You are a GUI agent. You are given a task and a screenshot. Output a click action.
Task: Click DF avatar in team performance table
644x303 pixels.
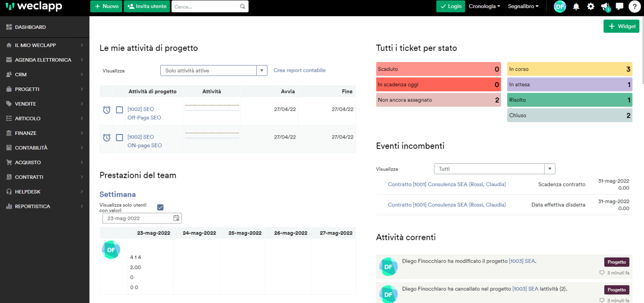coord(111,250)
